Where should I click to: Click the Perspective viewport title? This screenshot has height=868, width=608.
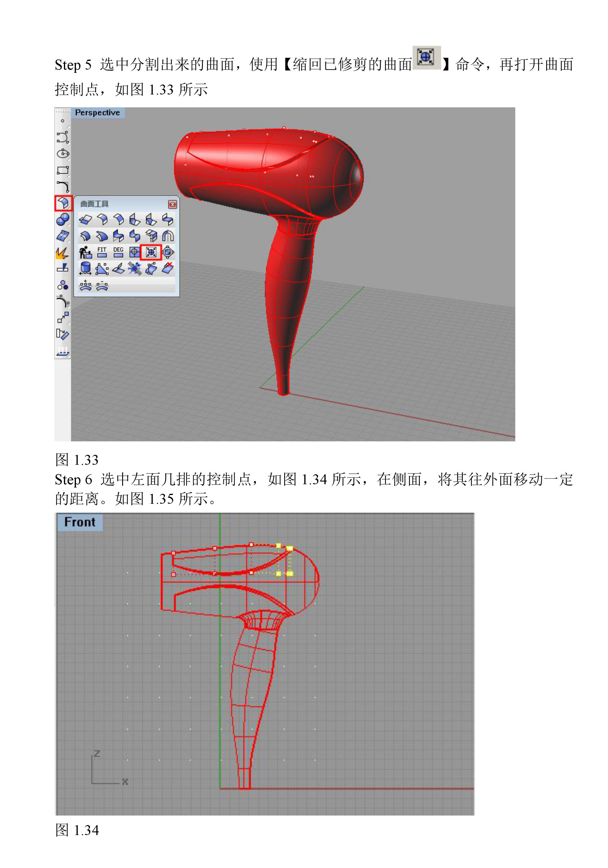coord(97,113)
